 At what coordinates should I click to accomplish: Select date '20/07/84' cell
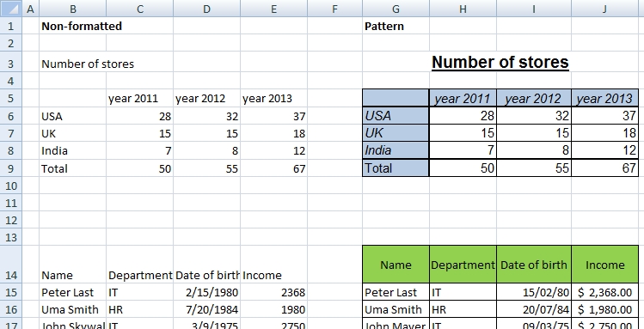(x=534, y=309)
